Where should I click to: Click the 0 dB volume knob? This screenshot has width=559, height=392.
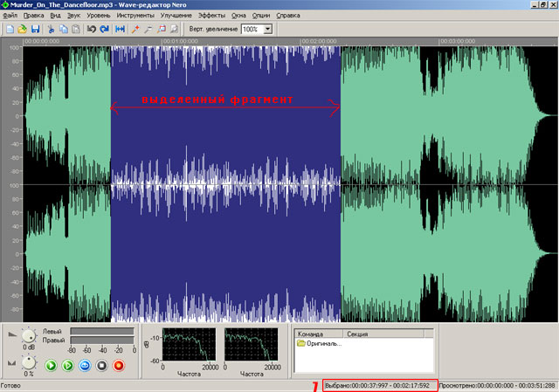pyautogui.click(x=29, y=336)
